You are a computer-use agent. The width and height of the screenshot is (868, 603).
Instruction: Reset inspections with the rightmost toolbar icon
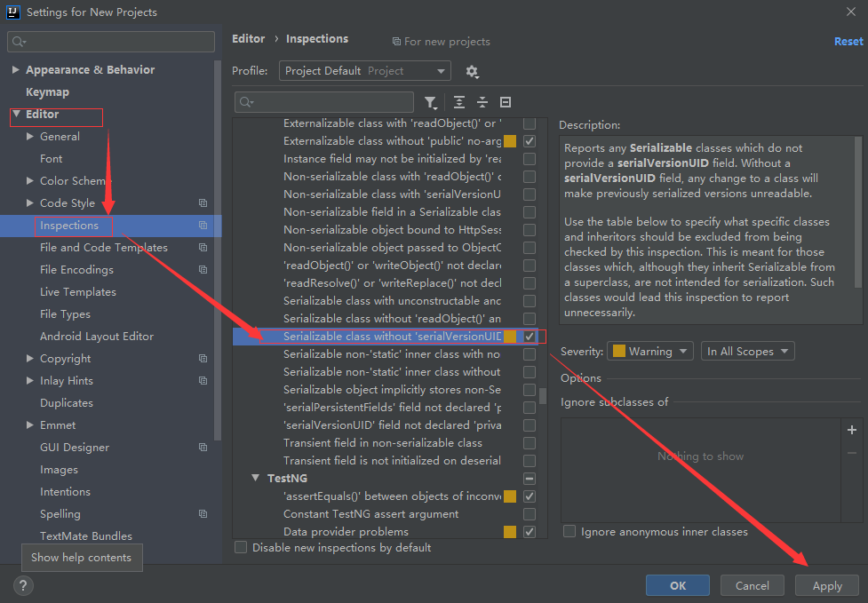point(506,101)
